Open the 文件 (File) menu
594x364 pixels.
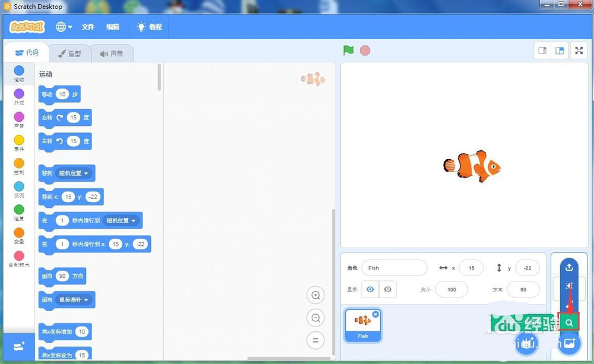(x=88, y=27)
